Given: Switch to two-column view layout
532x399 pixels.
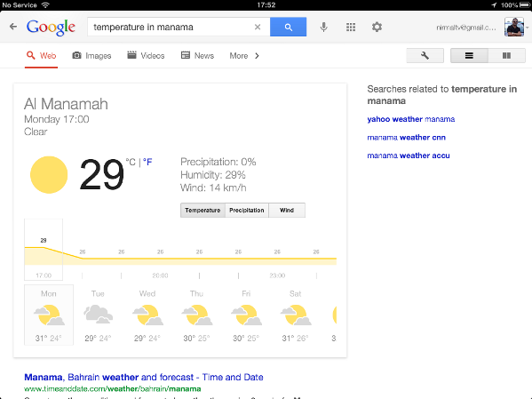Looking at the screenshot, I should click(506, 55).
